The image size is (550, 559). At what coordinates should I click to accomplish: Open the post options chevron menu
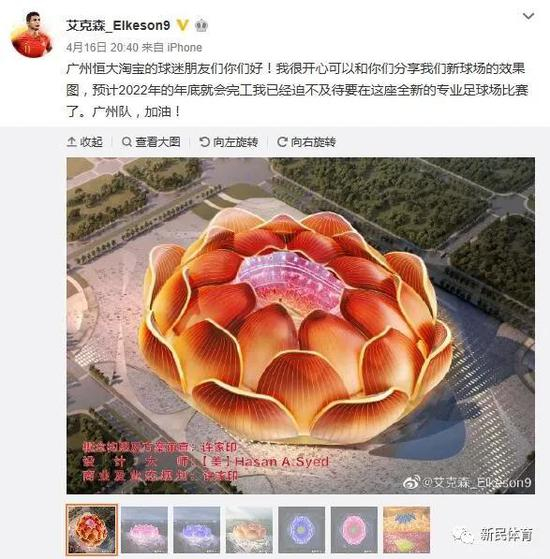pyautogui.click(x=528, y=16)
